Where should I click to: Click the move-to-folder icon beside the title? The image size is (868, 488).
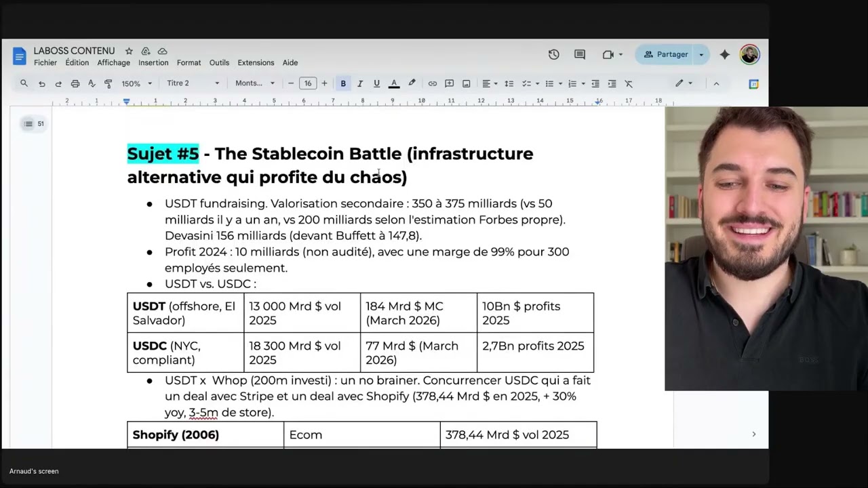click(x=146, y=52)
